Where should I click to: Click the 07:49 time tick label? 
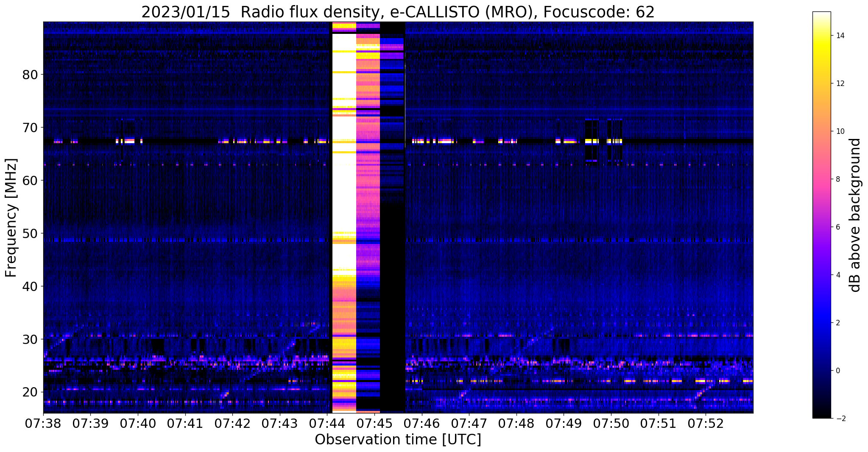tap(564, 423)
